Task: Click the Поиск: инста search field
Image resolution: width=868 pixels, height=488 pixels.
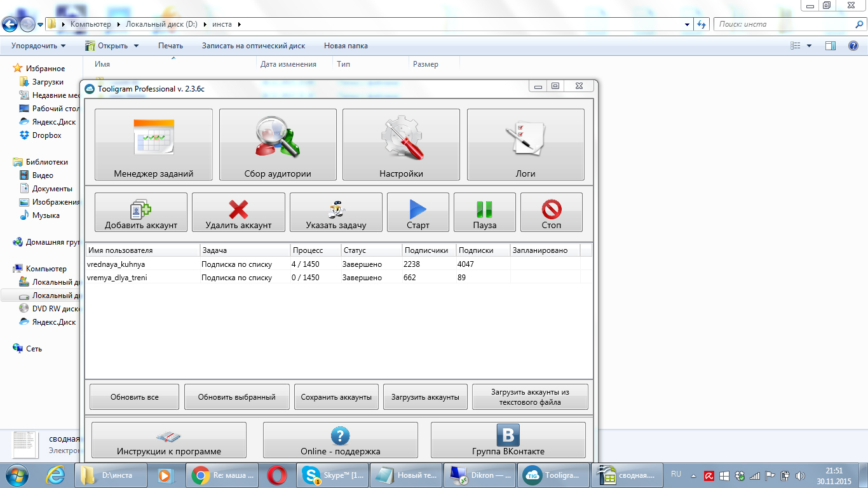Action: click(790, 24)
